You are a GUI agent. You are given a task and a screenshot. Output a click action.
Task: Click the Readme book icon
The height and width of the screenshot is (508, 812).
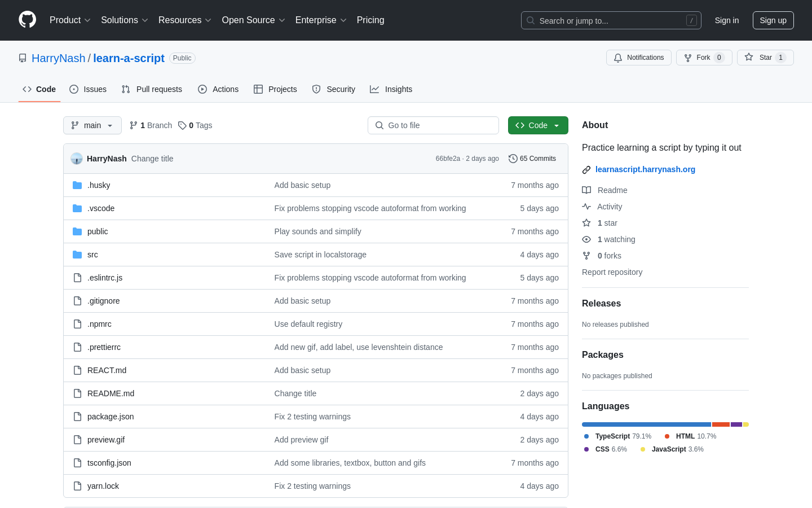[586, 190]
